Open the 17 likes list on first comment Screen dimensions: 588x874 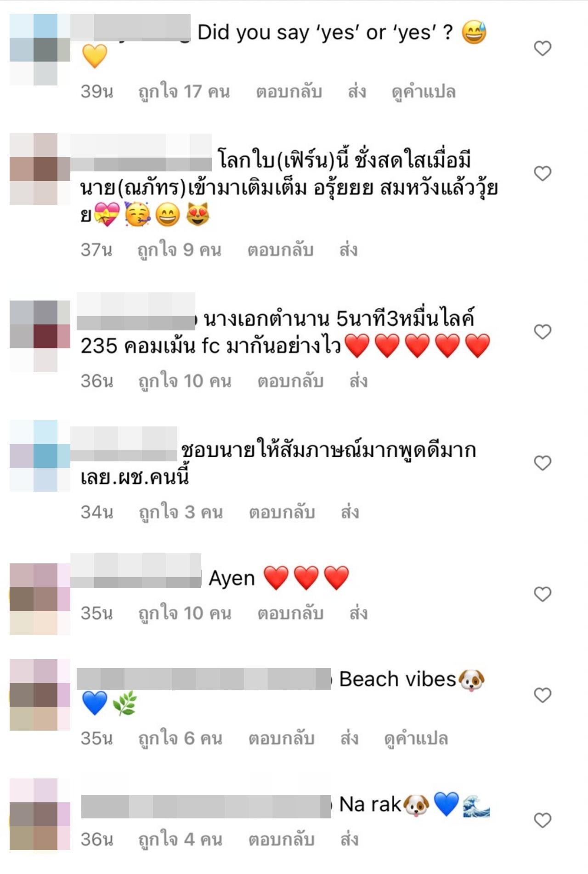coord(184,92)
